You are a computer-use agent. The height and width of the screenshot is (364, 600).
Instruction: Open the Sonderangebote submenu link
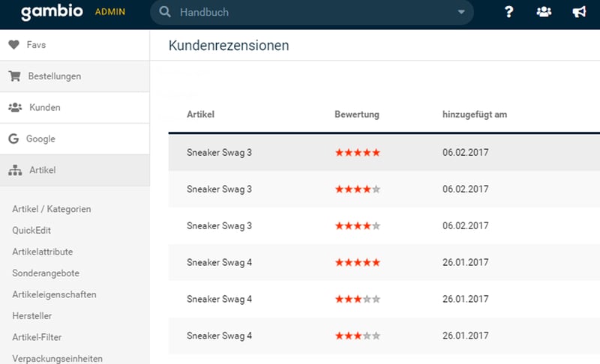pos(46,273)
